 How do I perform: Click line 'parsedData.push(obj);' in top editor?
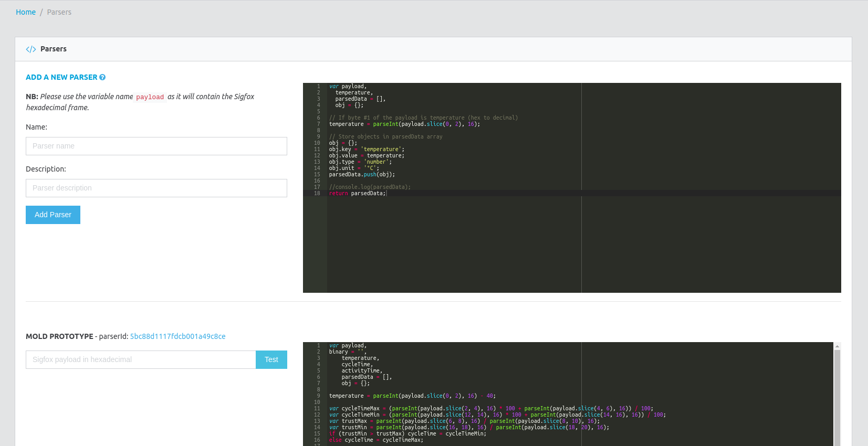(362, 175)
